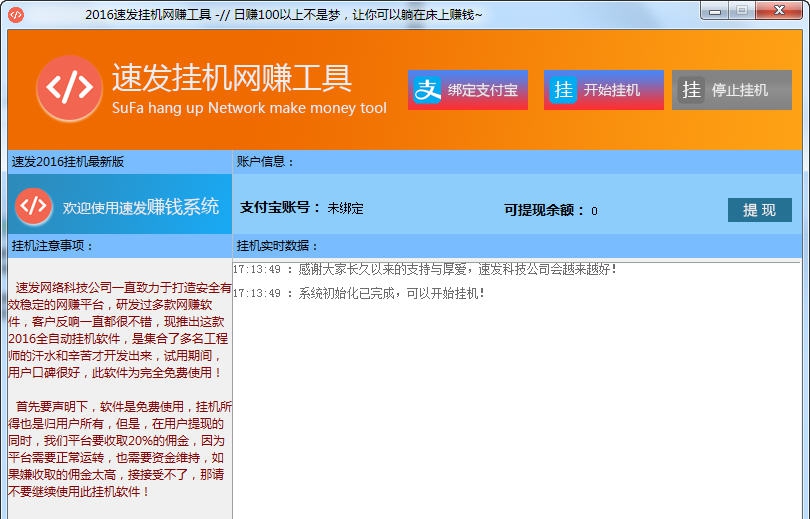This screenshot has height=519, width=810.
Task: Click the large code logo in orange banner
Action: click(69, 88)
